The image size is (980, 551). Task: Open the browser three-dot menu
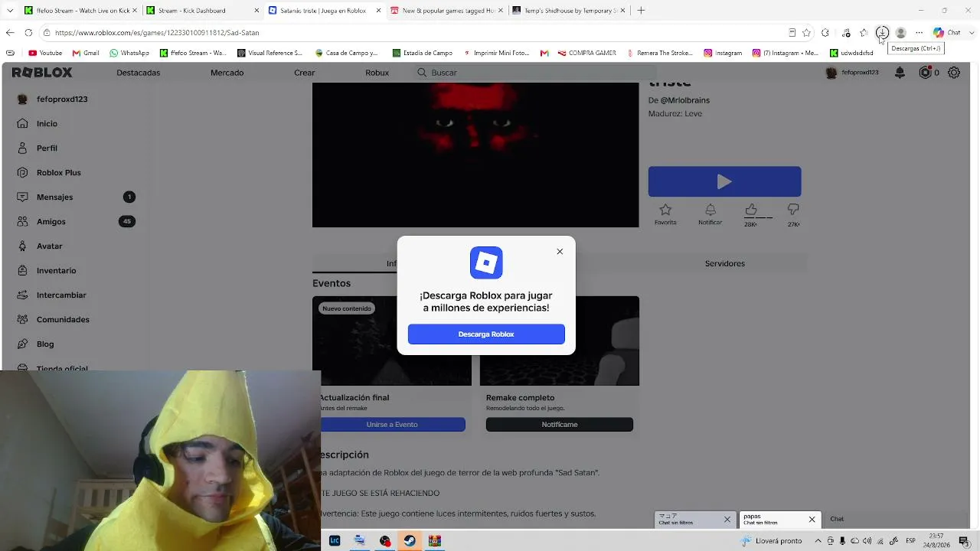tap(920, 33)
